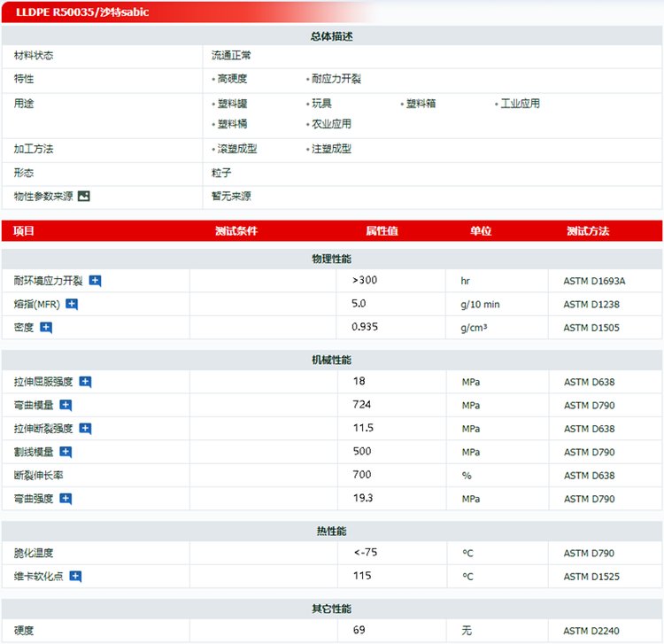Click the 700 elongation value
The width and height of the screenshot is (664, 644).
[x=362, y=474]
